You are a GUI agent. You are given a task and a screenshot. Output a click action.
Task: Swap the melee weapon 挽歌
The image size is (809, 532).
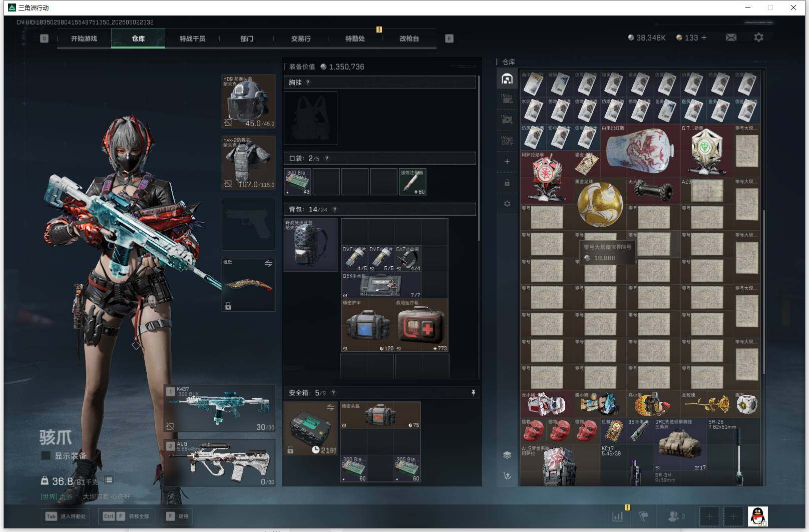click(x=268, y=263)
